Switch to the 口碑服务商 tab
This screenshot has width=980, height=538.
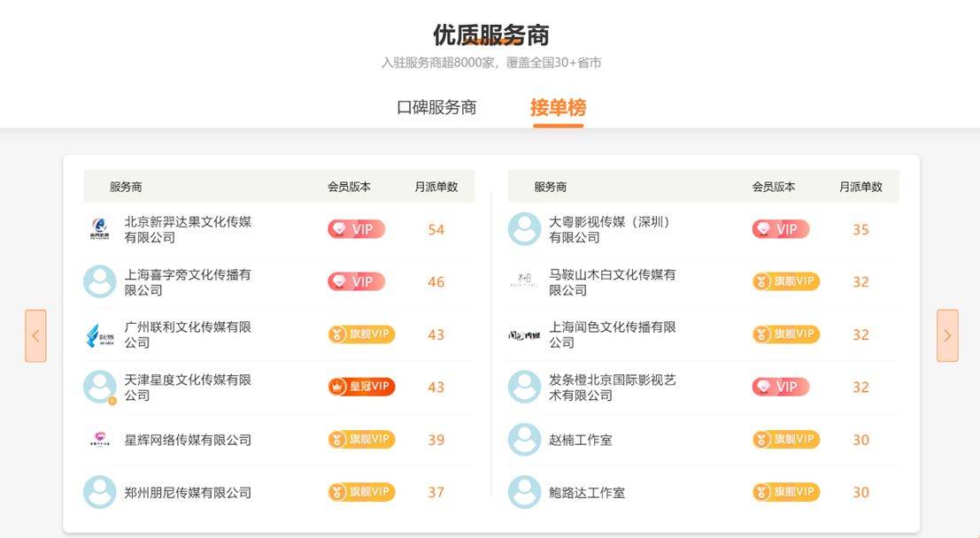(439, 107)
